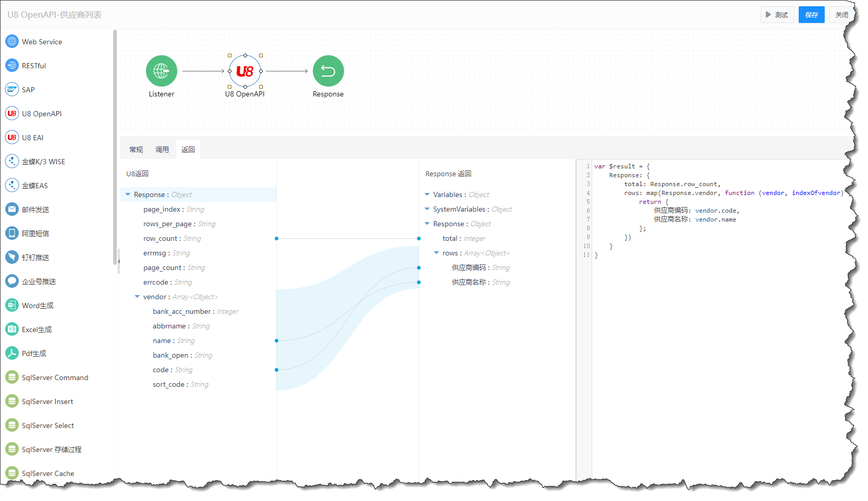Collapse the rows array node

(436, 253)
